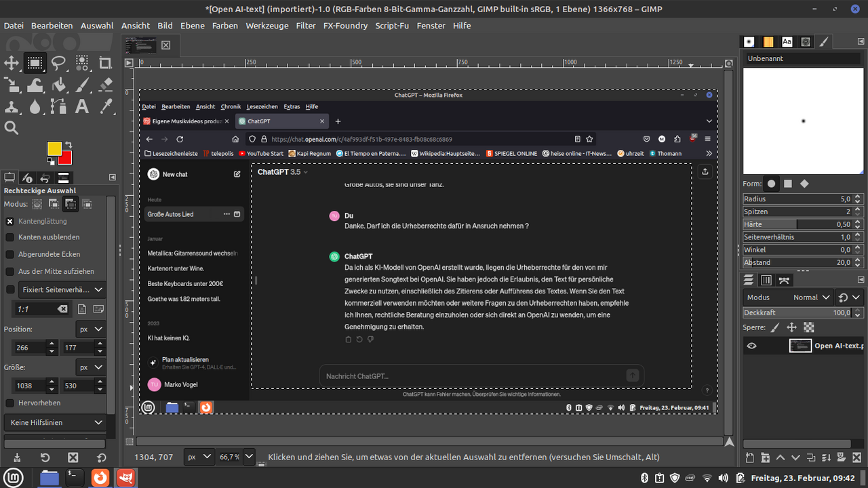The image size is (868, 488).
Task: Choose square brush Form shape
Action: 788,184
